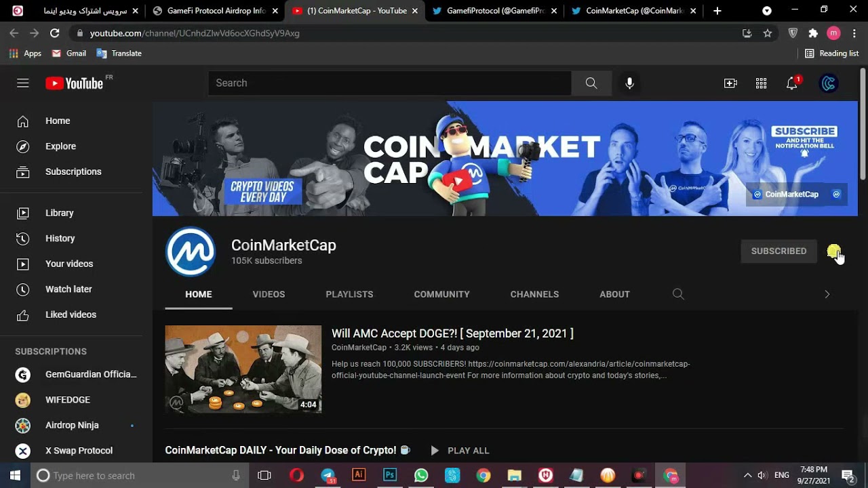
Task: Open the COMMUNITY tab
Action: pos(442,294)
